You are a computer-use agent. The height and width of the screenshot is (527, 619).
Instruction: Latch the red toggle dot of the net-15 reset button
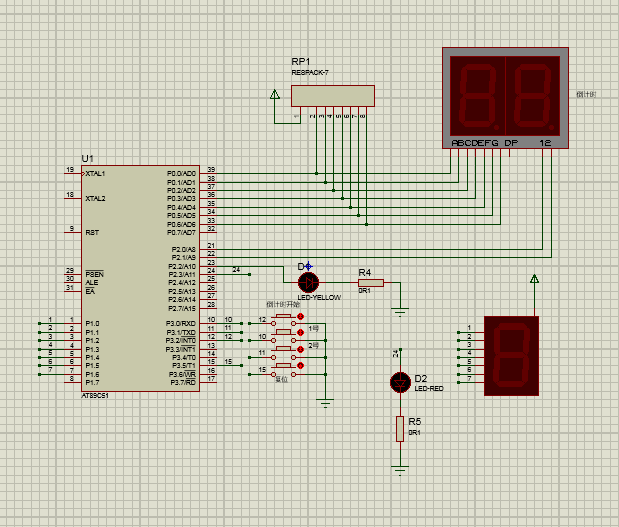pos(300,366)
